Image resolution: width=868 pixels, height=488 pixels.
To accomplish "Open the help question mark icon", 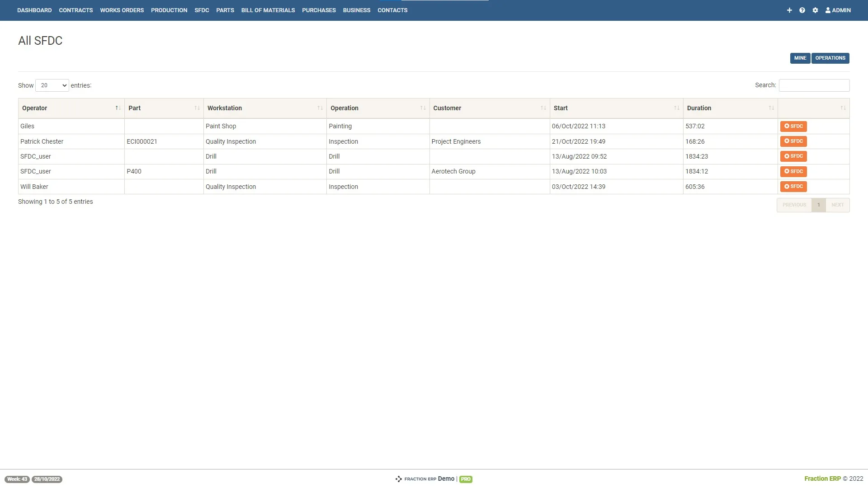I will [x=802, y=10].
